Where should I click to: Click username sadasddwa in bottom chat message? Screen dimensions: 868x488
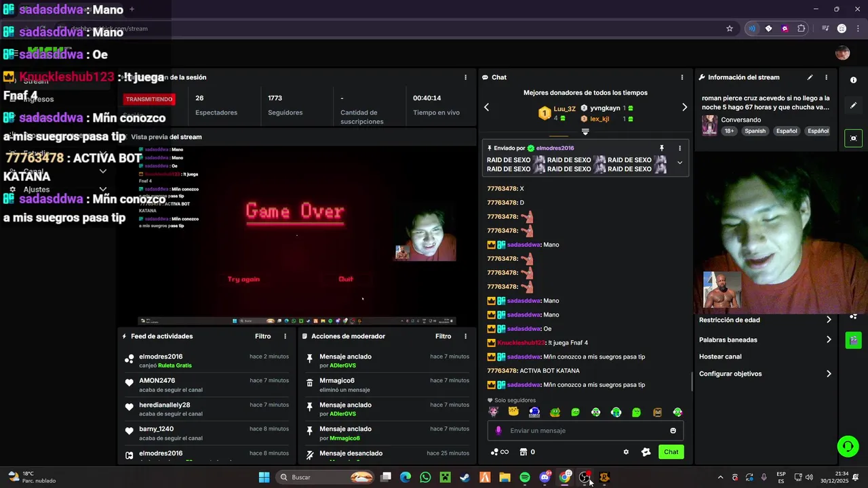coord(524,385)
